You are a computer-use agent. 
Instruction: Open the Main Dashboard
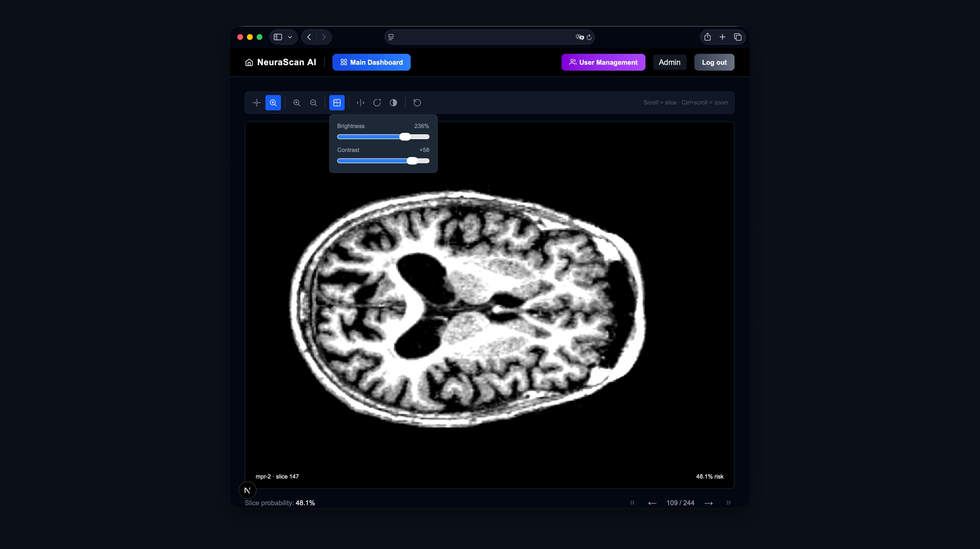coord(371,62)
